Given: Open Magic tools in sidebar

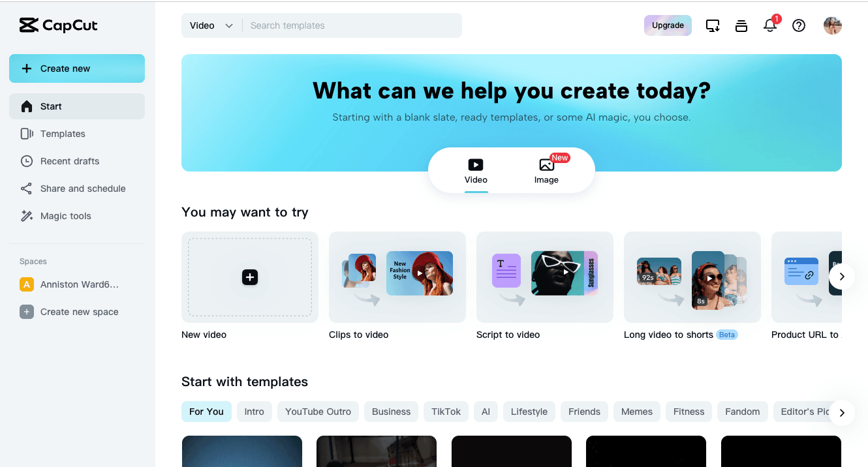Looking at the screenshot, I should pyautogui.click(x=65, y=216).
